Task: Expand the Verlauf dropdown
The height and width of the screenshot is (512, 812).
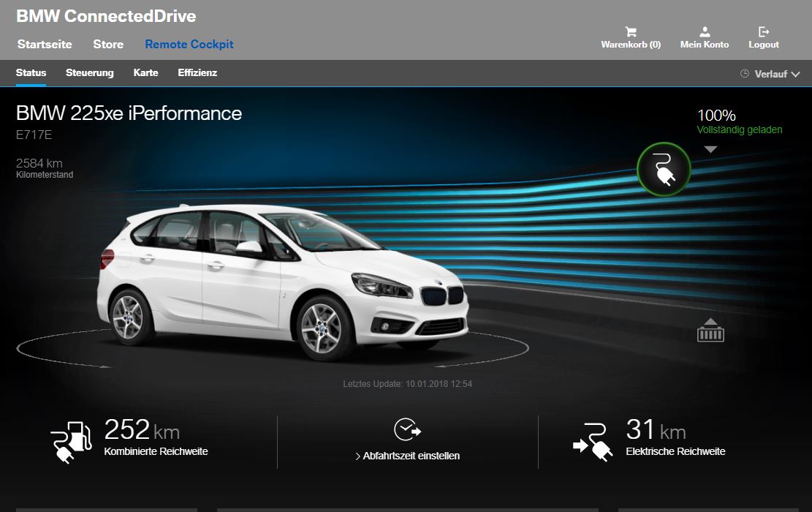Action: click(x=770, y=74)
